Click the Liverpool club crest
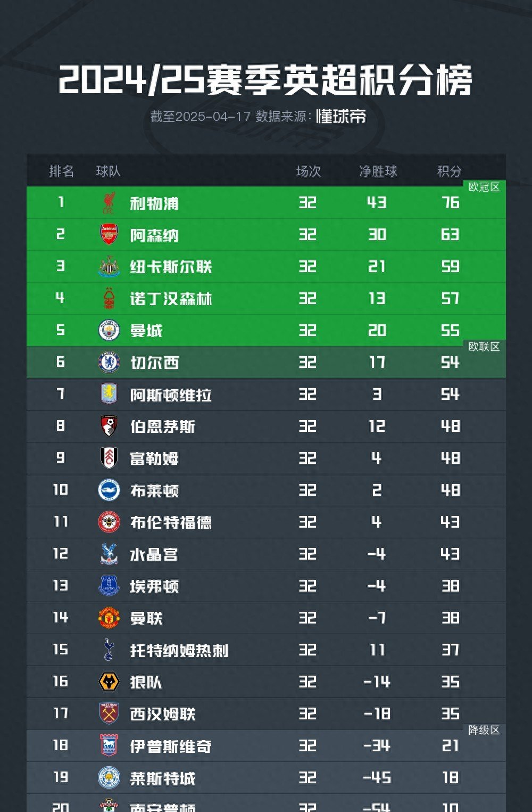Image resolution: width=532 pixels, height=812 pixels. click(109, 203)
